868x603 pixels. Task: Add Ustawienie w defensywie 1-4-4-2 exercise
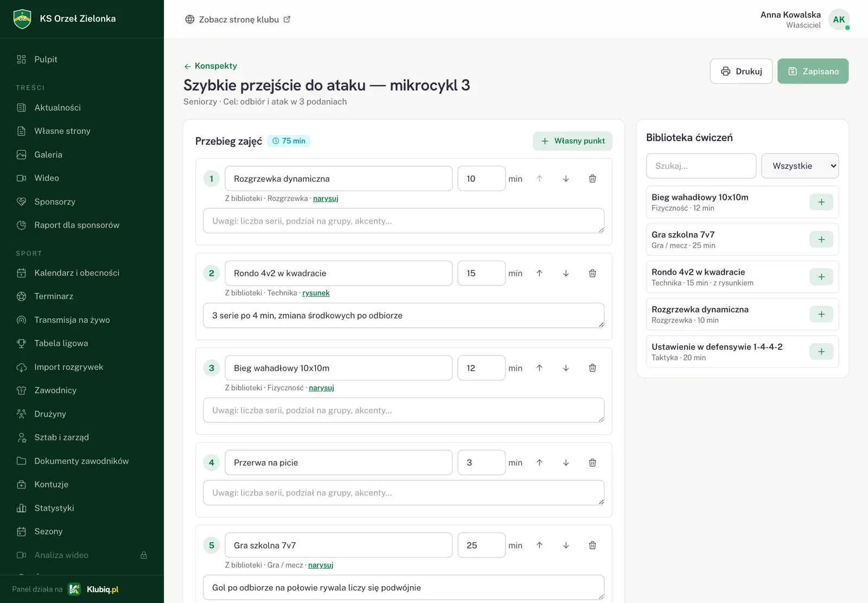pyautogui.click(x=821, y=352)
